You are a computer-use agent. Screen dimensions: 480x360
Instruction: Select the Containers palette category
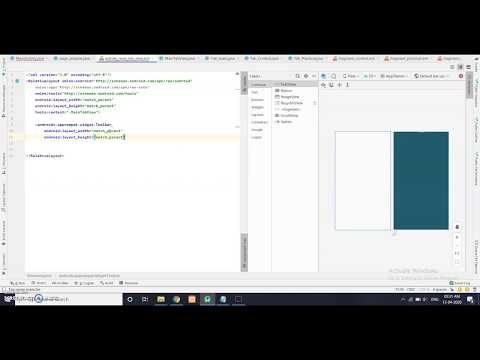(259, 122)
